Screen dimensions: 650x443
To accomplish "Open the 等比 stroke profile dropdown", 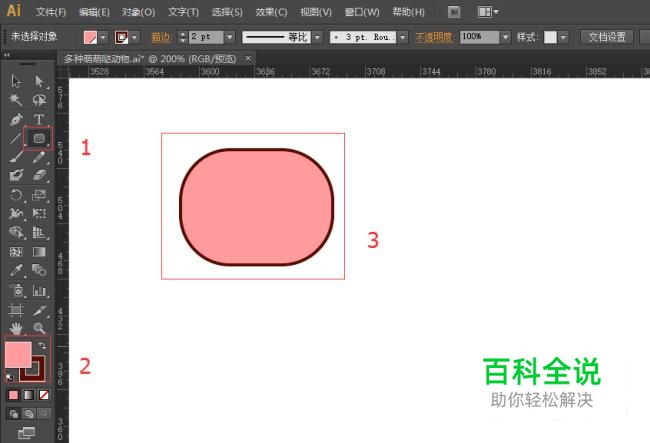I will (317, 37).
